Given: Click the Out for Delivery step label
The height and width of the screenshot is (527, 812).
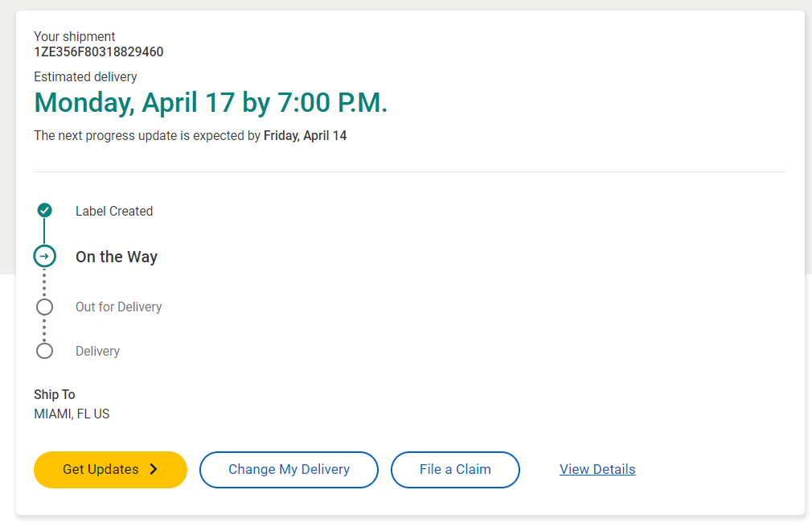Looking at the screenshot, I should 119,307.
